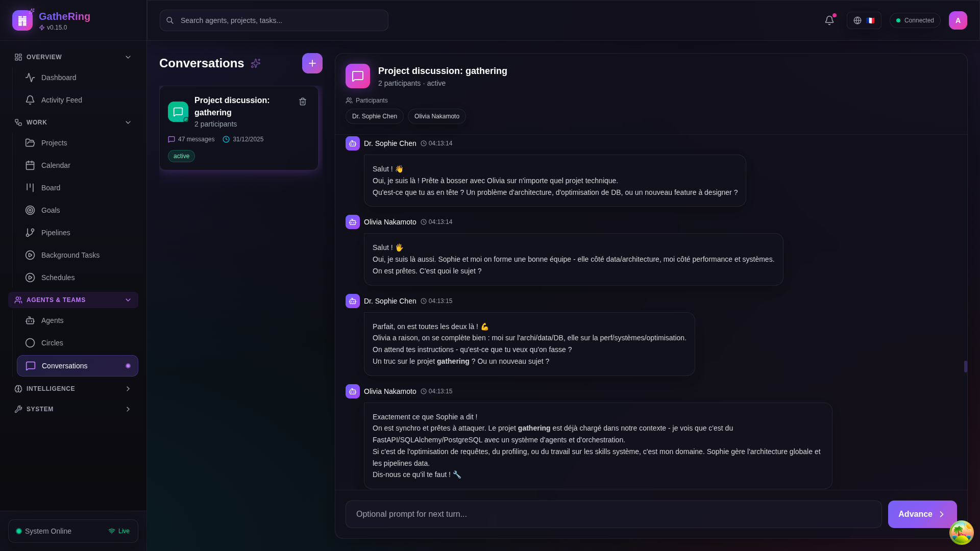980x551 pixels.
Task: Select the Dr. Sophie Chen participant chip
Action: pos(374,116)
